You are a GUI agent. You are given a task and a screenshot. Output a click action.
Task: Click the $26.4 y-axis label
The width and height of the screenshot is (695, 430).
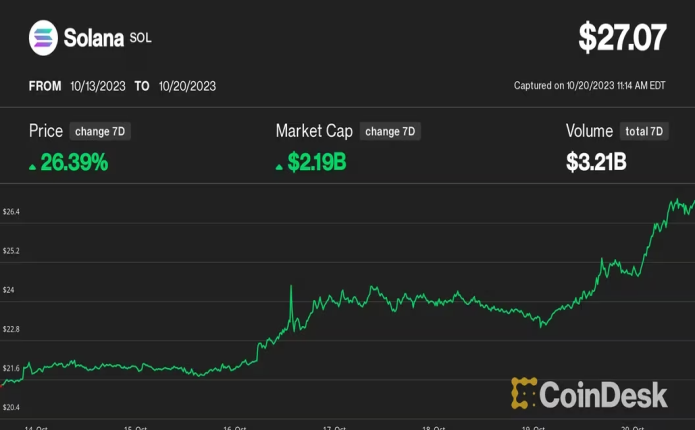tap(11, 212)
